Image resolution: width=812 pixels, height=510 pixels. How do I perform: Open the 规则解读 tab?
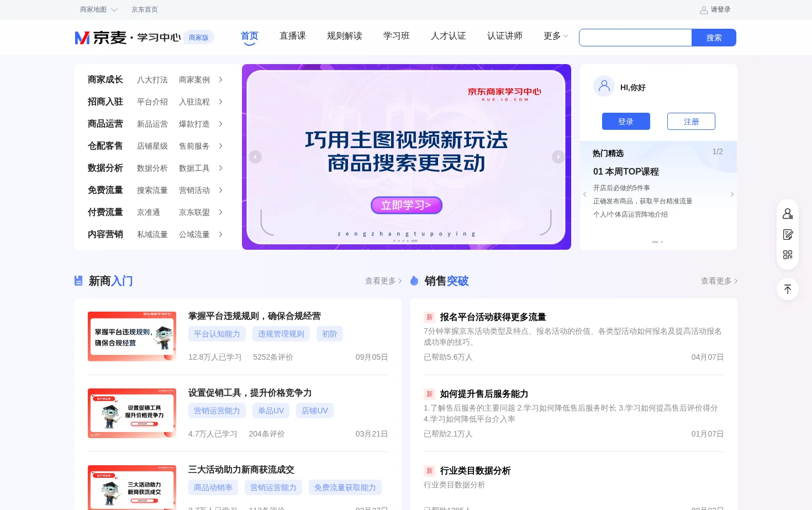click(345, 36)
